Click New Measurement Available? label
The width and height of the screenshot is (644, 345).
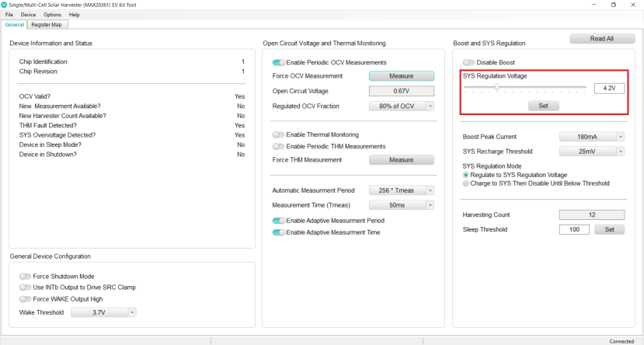60,106
